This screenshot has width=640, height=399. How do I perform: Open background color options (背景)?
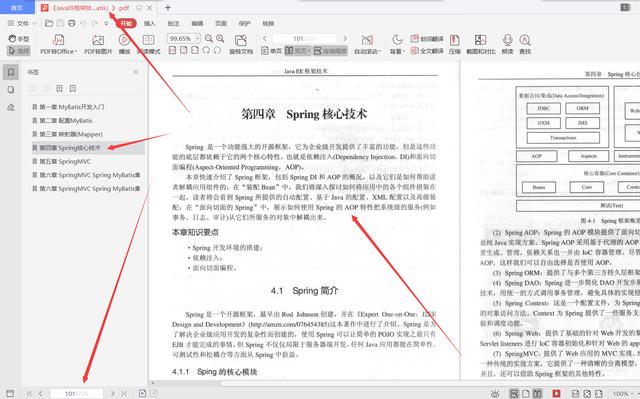pos(397,44)
